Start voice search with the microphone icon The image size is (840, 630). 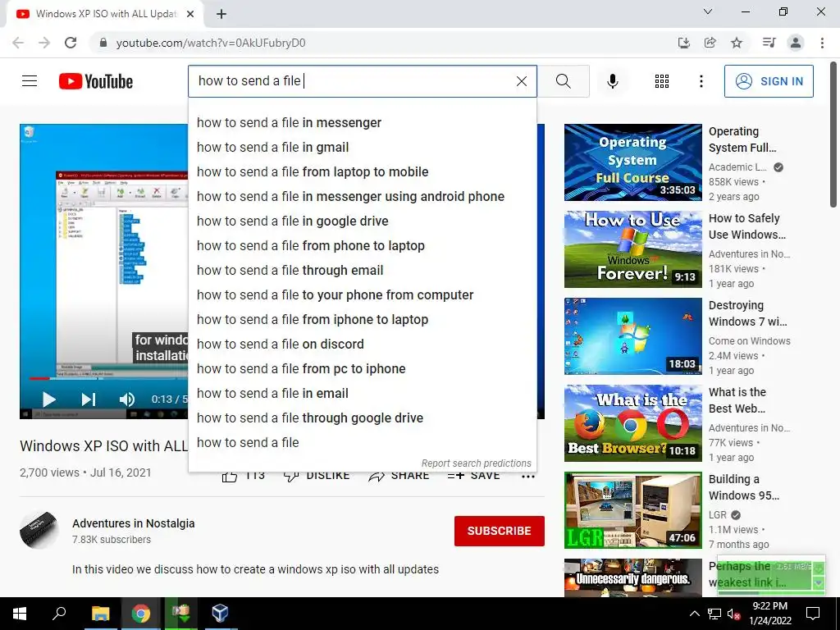coord(612,81)
